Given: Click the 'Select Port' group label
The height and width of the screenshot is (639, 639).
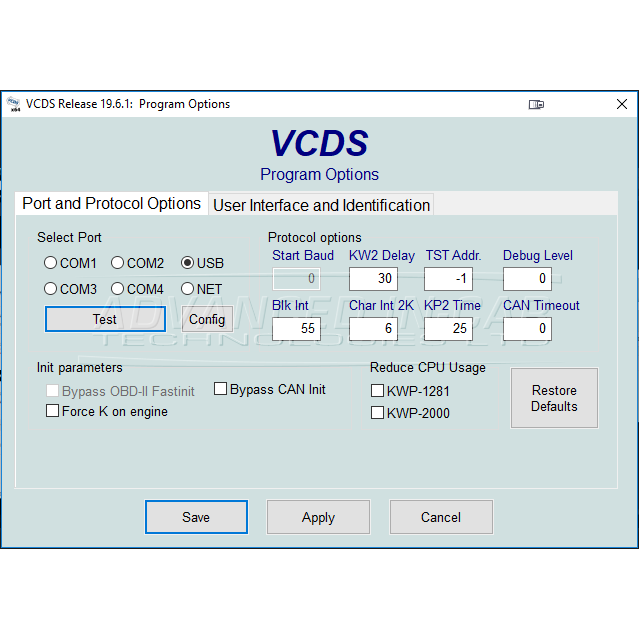Looking at the screenshot, I should click(69, 237).
